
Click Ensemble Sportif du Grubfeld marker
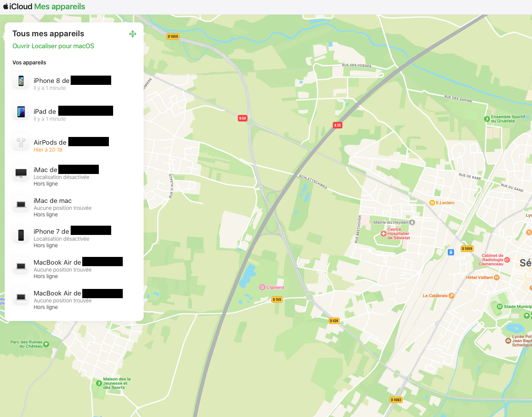coord(487,119)
